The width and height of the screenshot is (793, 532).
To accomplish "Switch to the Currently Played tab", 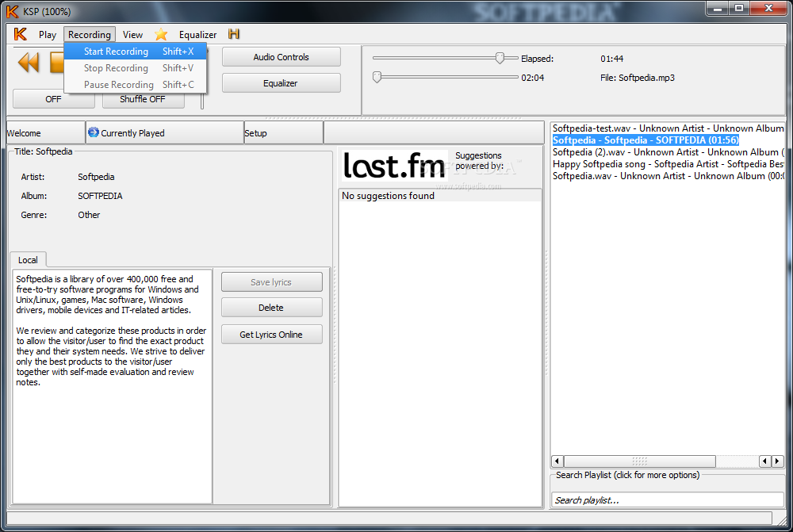I will click(x=165, y=132).
